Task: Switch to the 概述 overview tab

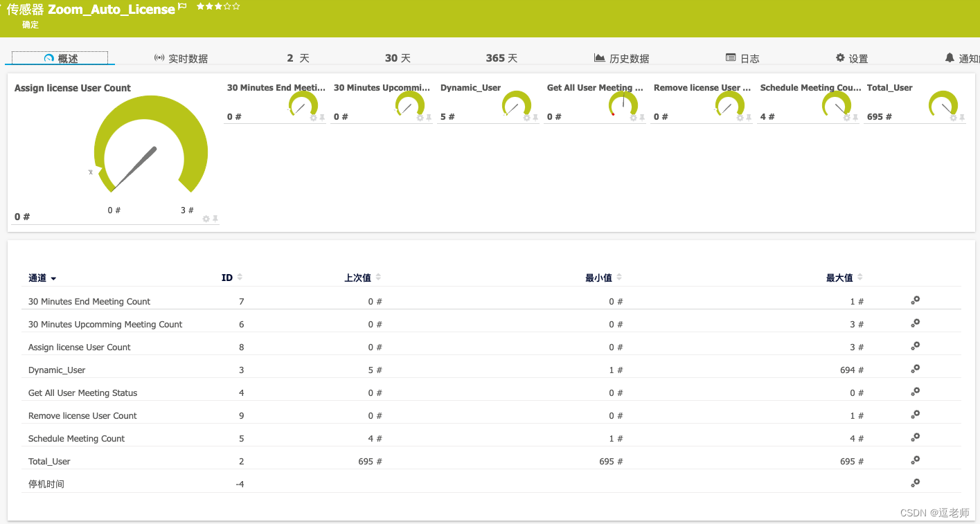Action: point(60,58)
